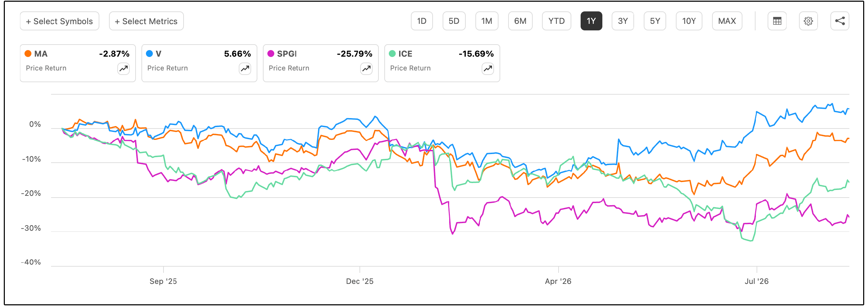Image resolution: width=868 pixels, height=306 pixels.
Task: Choose the 5Y range button
Action: (x=655, y=21)
